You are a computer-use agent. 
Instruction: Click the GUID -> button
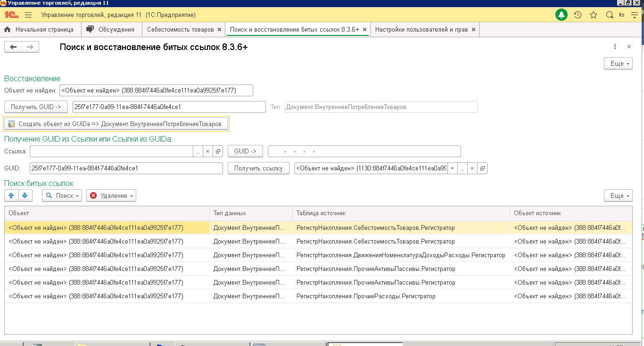[x=245, y=152]
